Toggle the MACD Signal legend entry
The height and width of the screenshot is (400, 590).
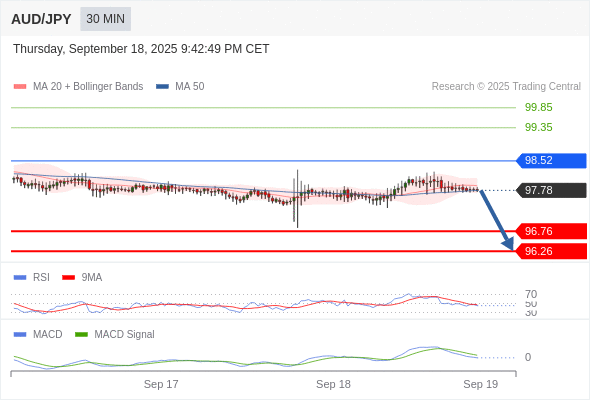click(x=115, y=334)
